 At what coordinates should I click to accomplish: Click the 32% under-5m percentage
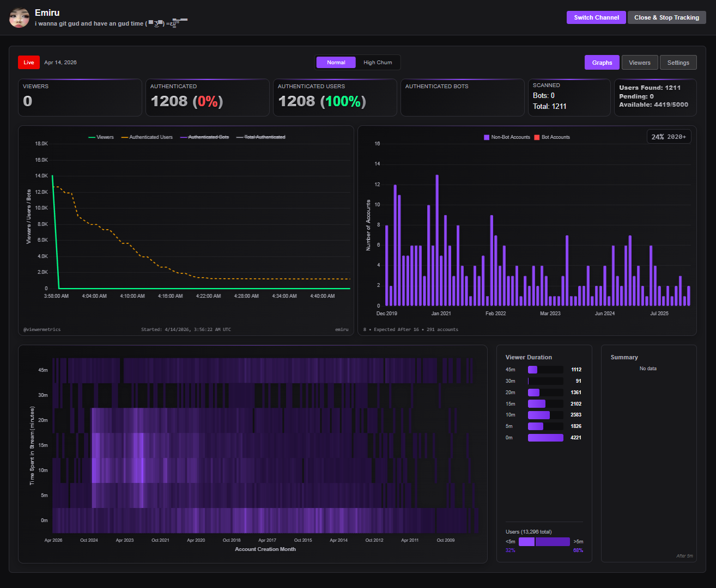click(x=511, y=550)
